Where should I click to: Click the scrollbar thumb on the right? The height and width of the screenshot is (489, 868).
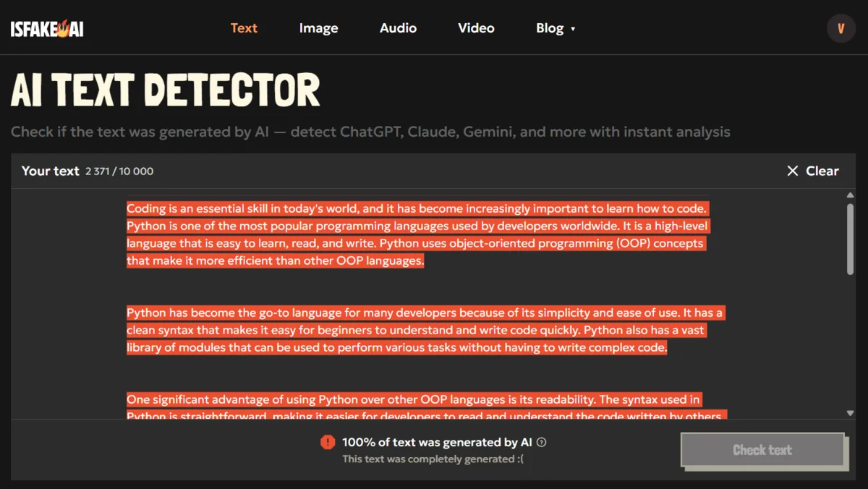point(851,239)
